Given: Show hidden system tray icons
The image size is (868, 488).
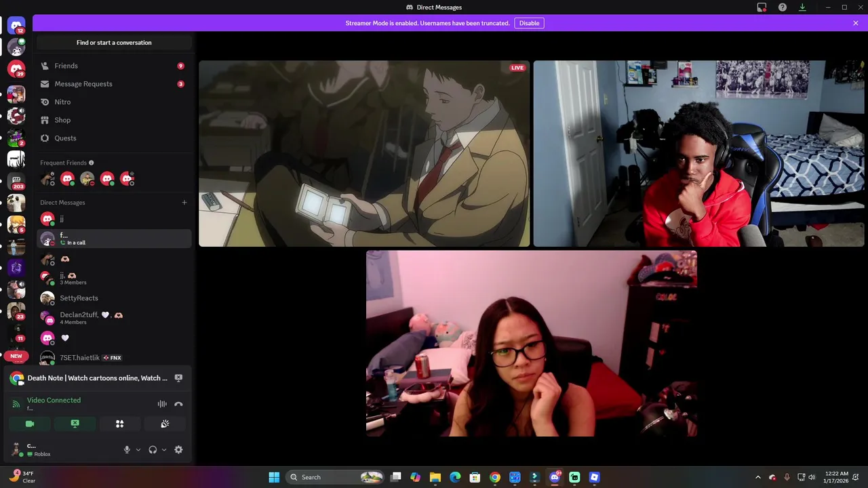Looking at the screenshot, I should click(x=758, y=477).
